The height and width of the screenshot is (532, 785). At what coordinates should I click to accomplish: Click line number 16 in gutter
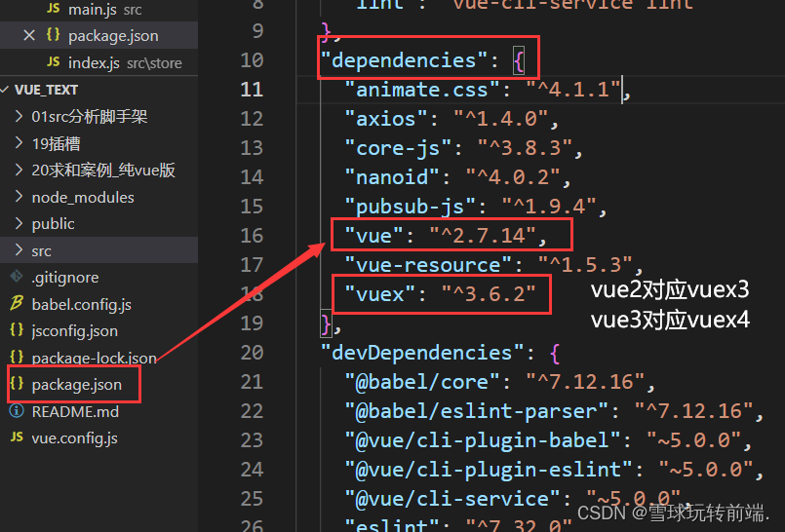click(252, 236)
